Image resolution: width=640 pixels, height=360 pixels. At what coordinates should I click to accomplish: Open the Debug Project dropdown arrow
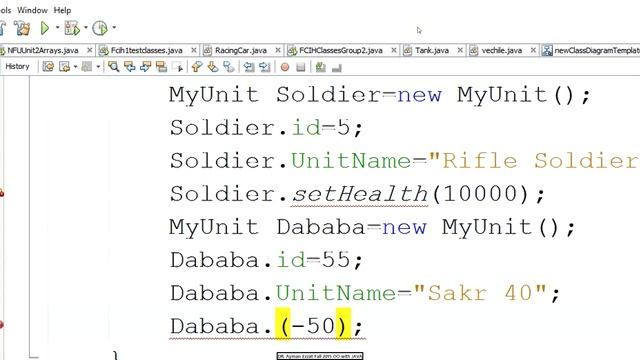(x=86, y=28)
